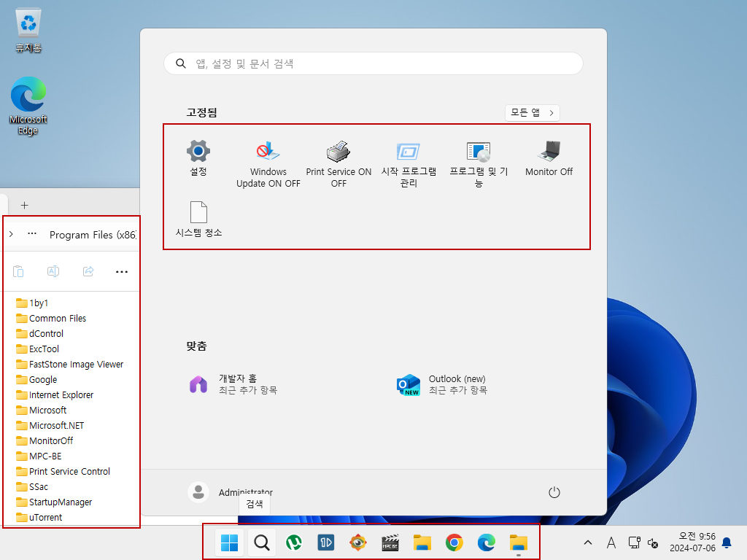The image size is (747, 560).
Task: Click the breadcrumb ellipsis in Explorer address bar
Action: [x=32, y=234]
